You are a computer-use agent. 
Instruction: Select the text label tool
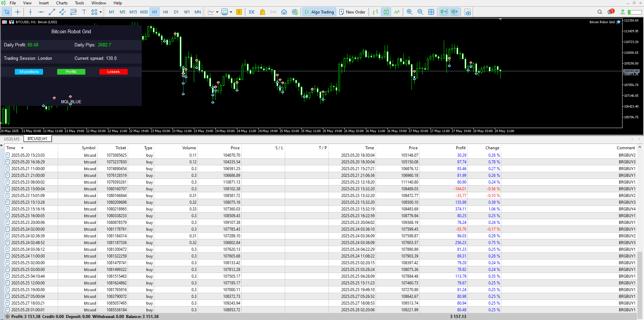click(84, 12)
